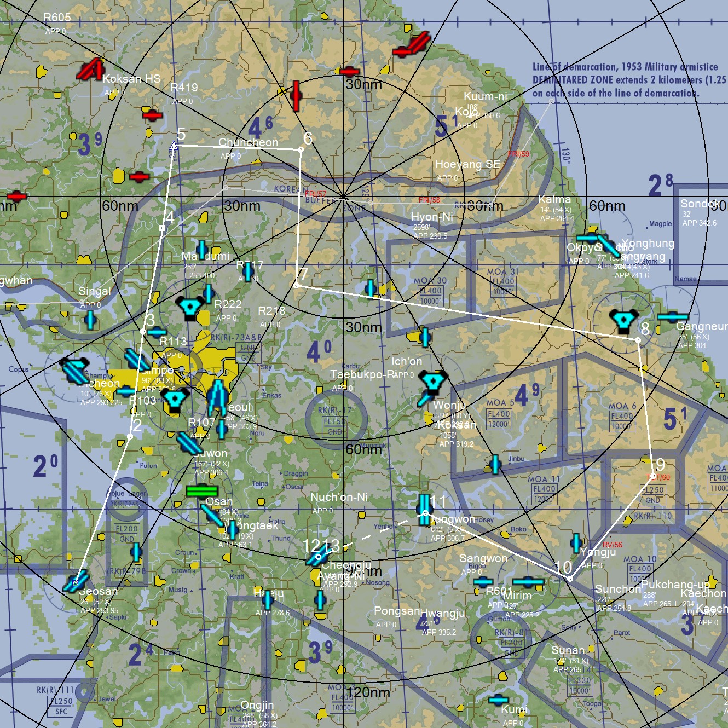Click the R419 label
The image size is (728, 728).
[x=184, y=88]
